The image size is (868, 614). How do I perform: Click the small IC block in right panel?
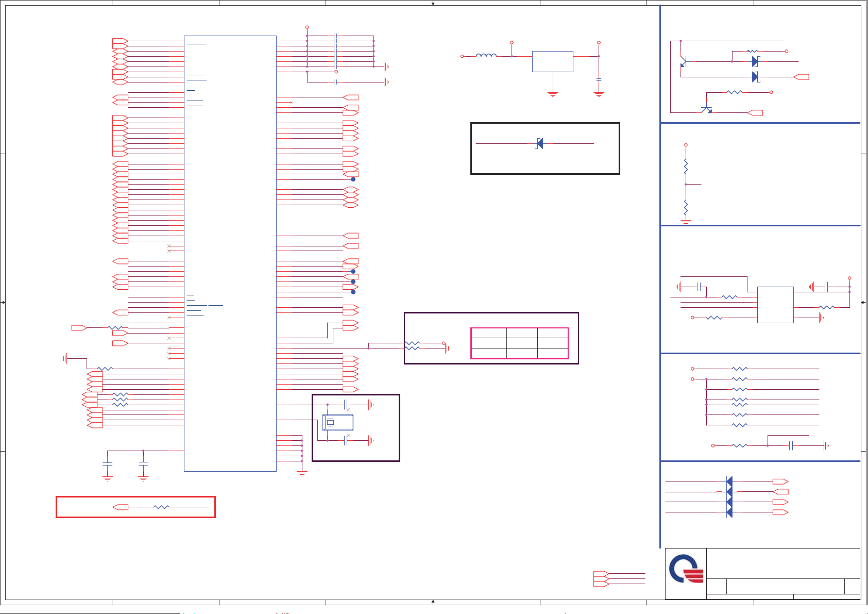coord(775,305)
